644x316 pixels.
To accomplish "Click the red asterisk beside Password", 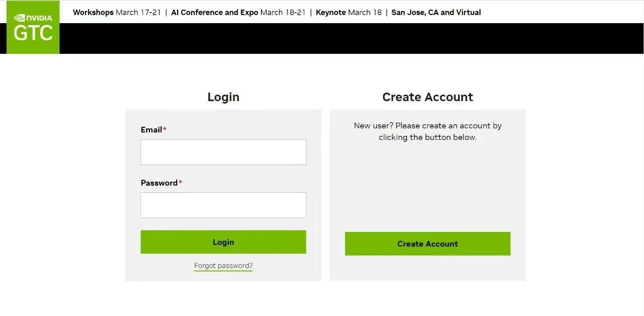I will 180,182.
